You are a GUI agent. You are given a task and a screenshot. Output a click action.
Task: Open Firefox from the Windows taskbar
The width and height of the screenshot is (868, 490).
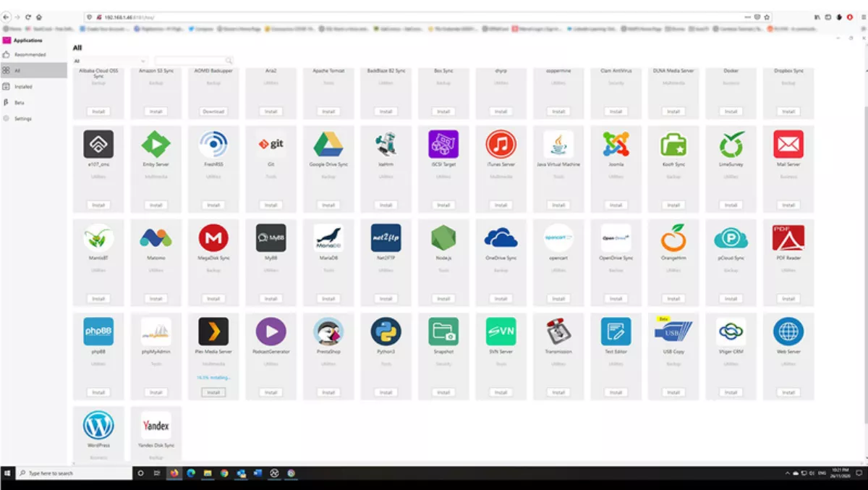[x=174, y=473]
